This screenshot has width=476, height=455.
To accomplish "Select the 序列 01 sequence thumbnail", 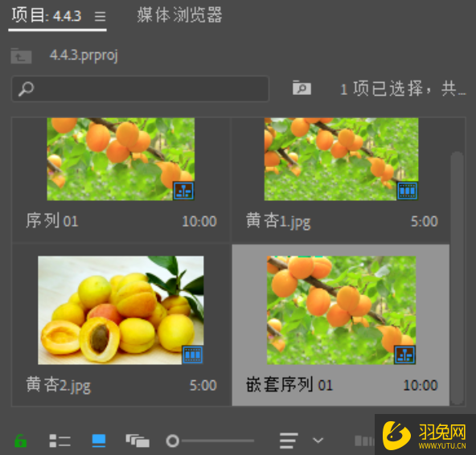I will (121, 159).
